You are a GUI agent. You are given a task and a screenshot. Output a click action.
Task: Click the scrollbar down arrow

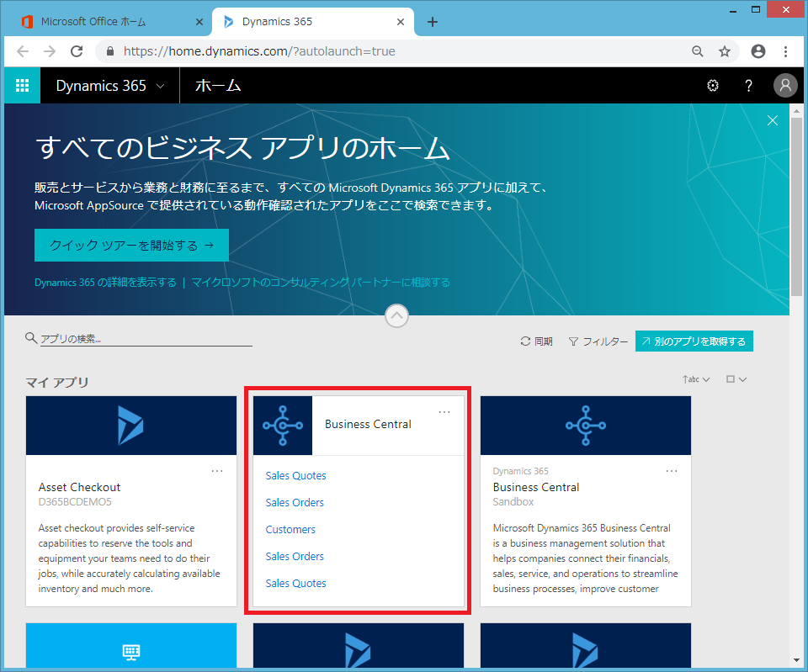pyautogui.click(x=796, y=661)
